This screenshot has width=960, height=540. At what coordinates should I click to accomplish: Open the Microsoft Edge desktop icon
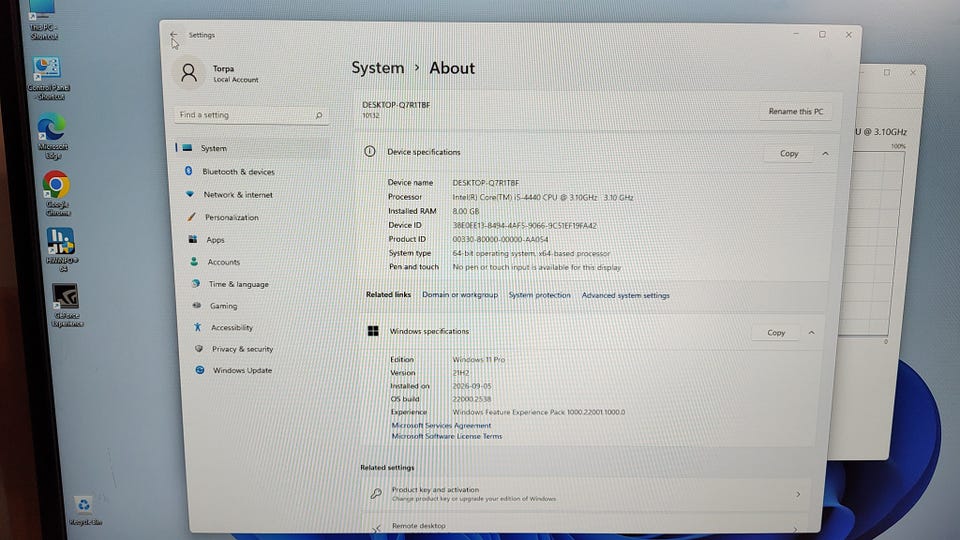pyautogui.click(x=53, y=136)
